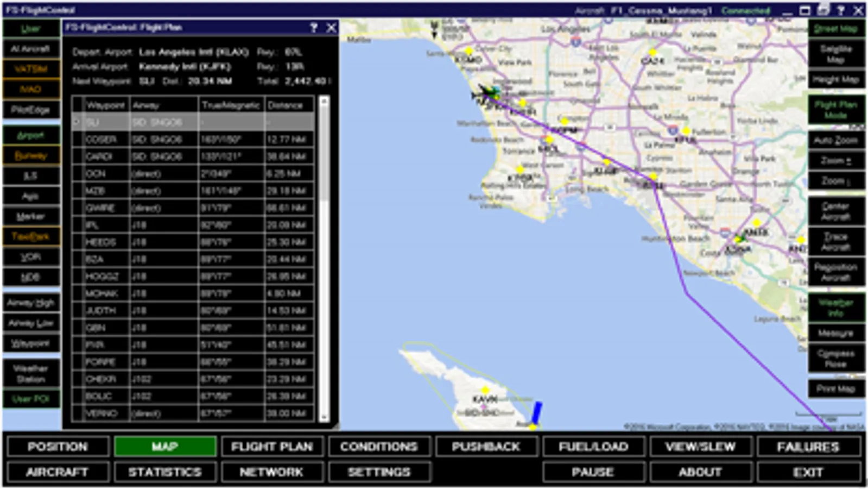
Task: Toggle the Runway map layer
Action: coord(31,156)
